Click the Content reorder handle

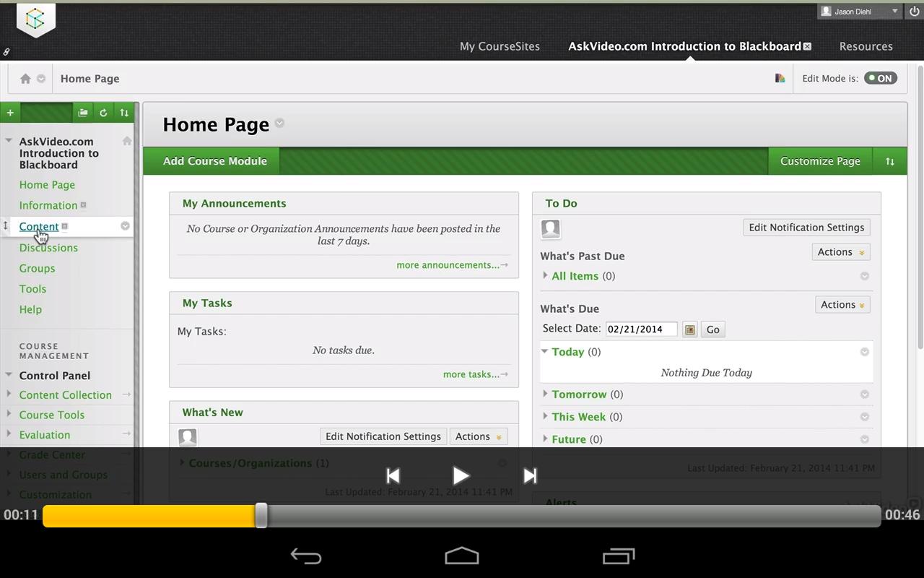[5, 226]
